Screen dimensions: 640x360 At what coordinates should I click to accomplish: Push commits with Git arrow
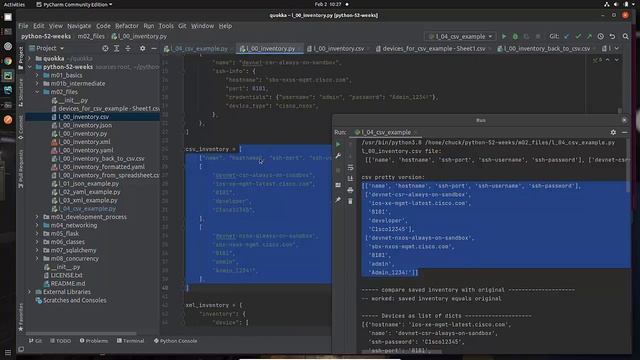tap(589, 36)
